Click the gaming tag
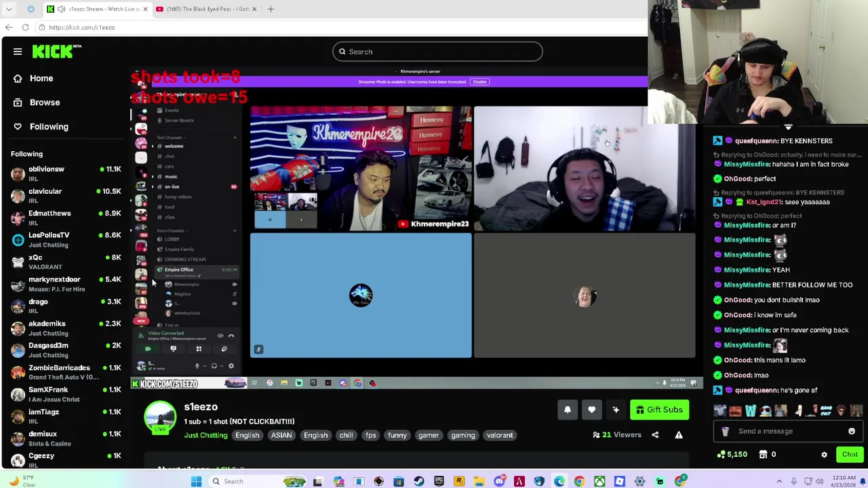 tap(463, 435)
